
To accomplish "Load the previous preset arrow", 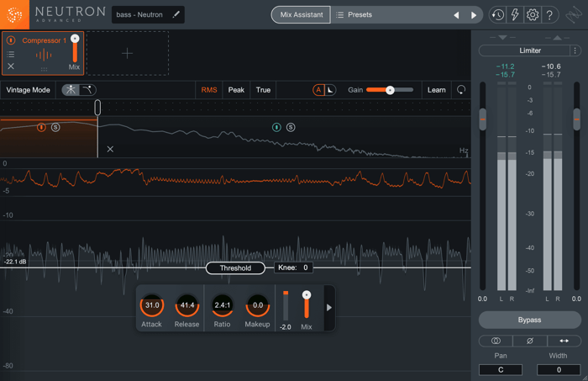I will pyautogui.click(x=456, y=15).
